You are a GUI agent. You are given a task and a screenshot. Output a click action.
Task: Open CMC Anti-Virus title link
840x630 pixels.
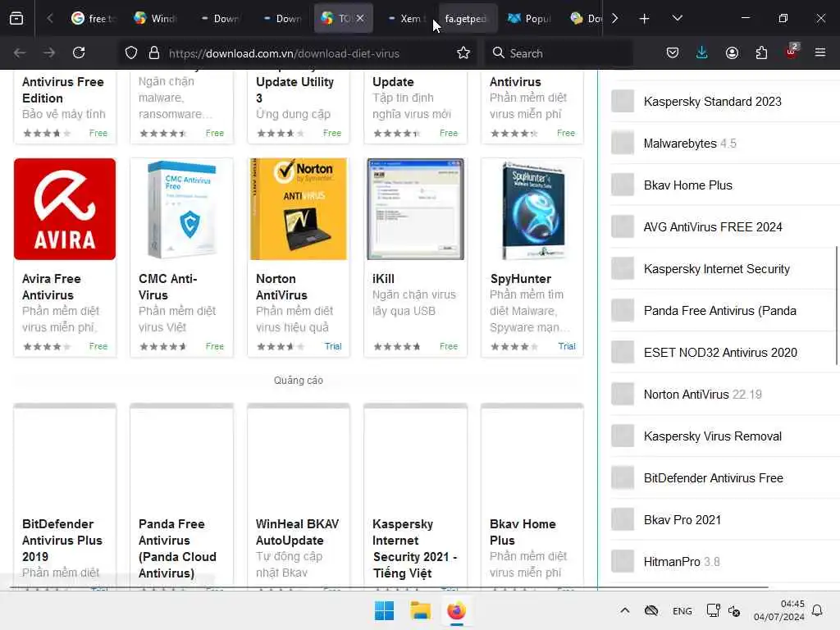tap(167, 286)
